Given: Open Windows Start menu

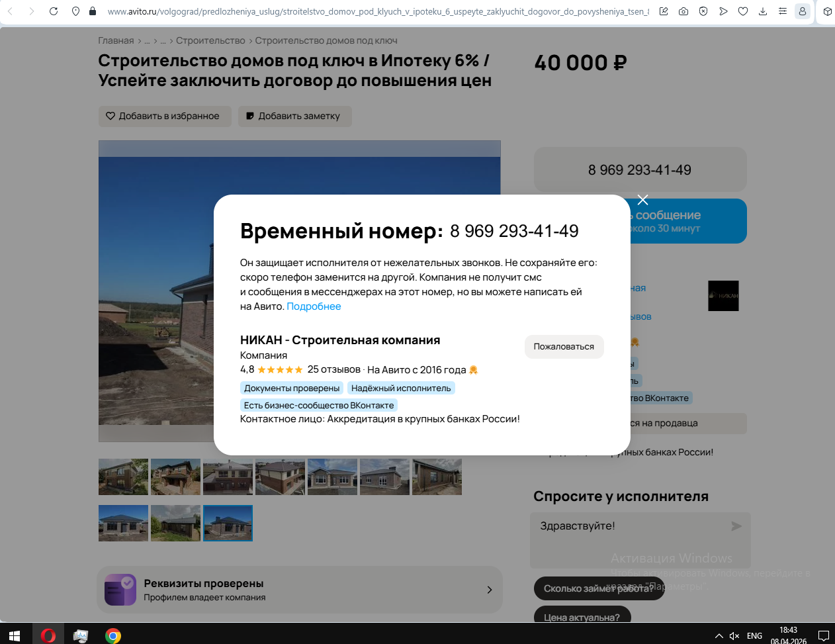Looking at the screenshot, I should pyautogui.click(x=15, y=636).
